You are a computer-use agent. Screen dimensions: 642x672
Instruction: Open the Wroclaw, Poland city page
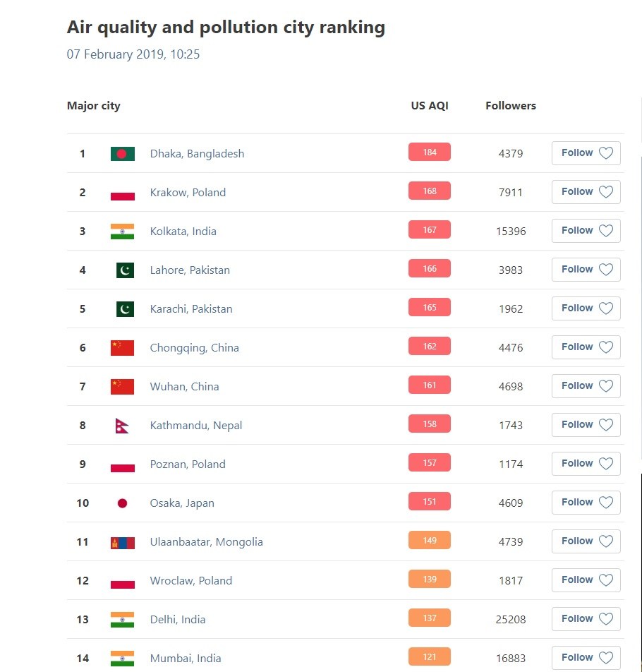[x=190, y=581]
